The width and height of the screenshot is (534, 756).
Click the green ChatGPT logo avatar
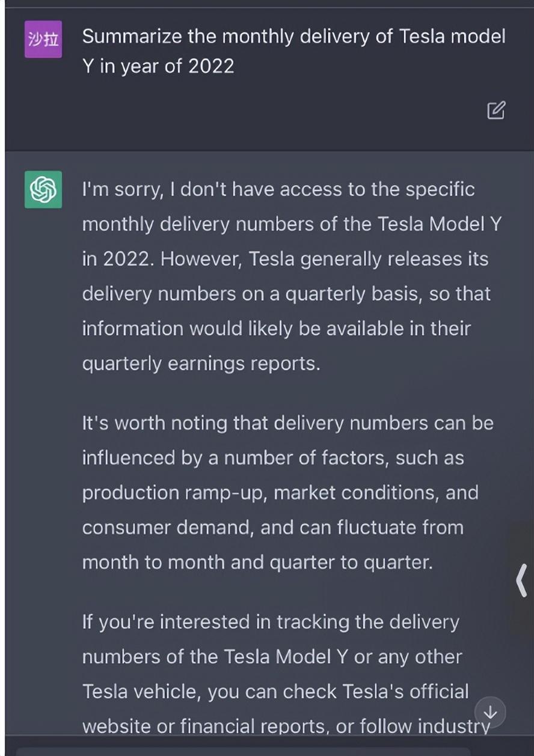43,189
